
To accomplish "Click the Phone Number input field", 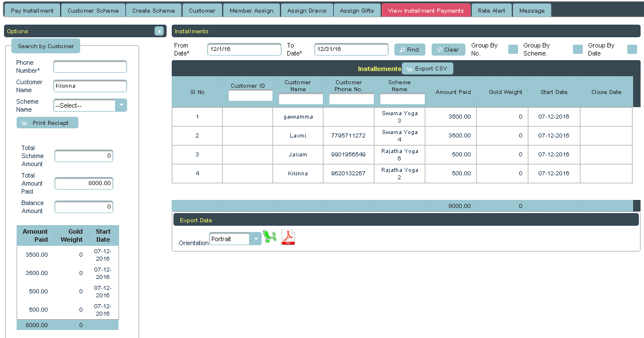I will 90,66.
